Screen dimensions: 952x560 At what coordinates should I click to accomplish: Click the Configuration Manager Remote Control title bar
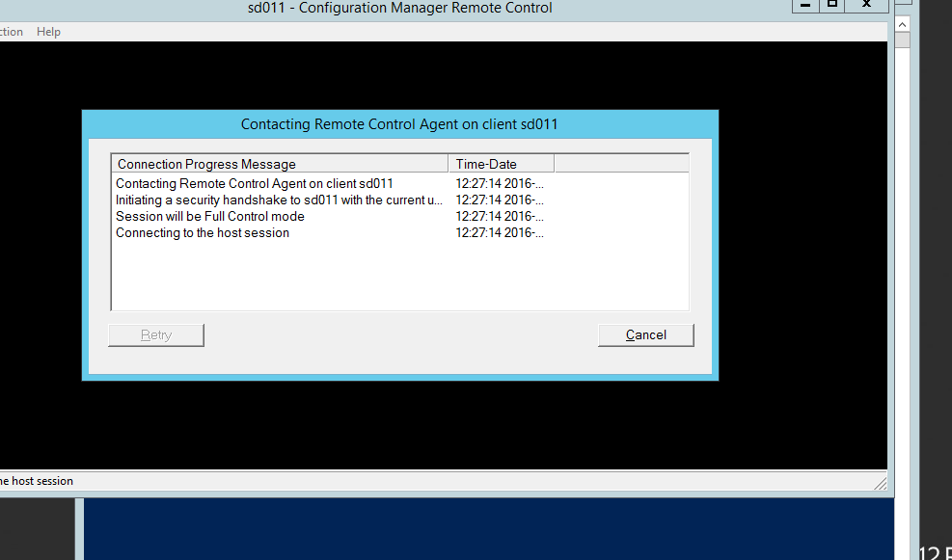(400, 8)
